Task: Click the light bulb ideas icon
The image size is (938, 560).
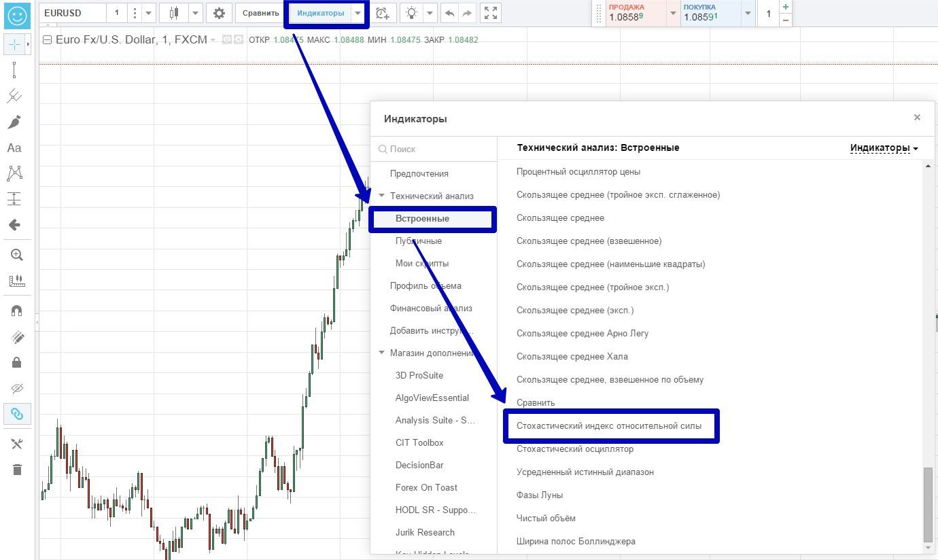Action: [x=411, y=13]
